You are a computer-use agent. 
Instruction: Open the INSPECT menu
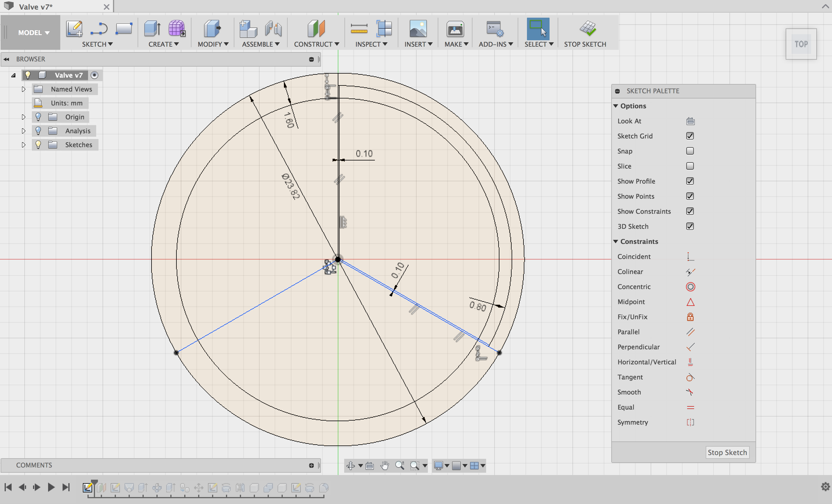371,44
